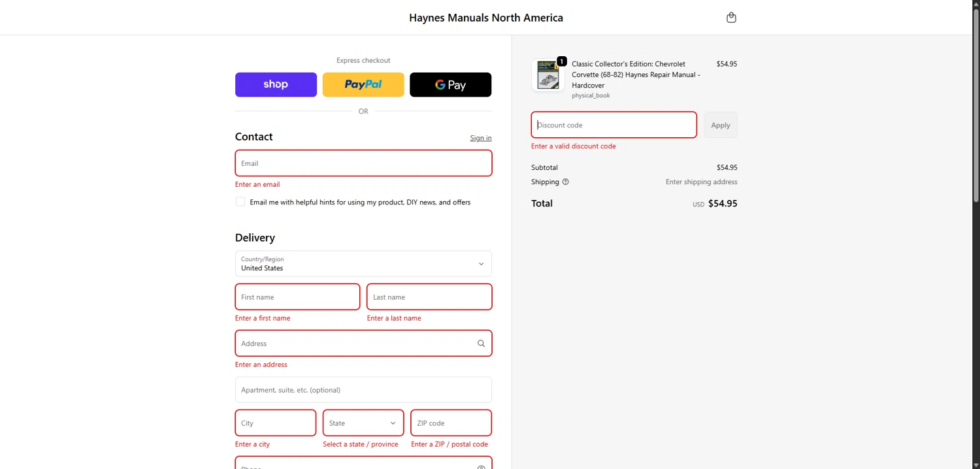980x469 pixels.
Task: Focus the Discount code field
Action: 614,125
